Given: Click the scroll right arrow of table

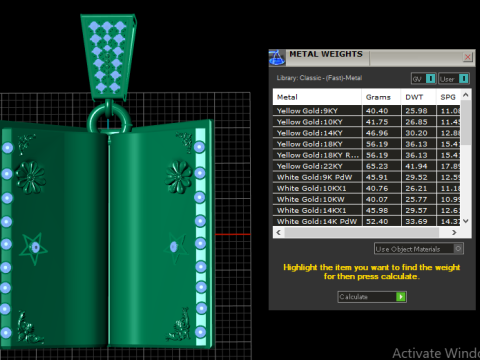Looking at the screenshot, I should click(454, 232).
